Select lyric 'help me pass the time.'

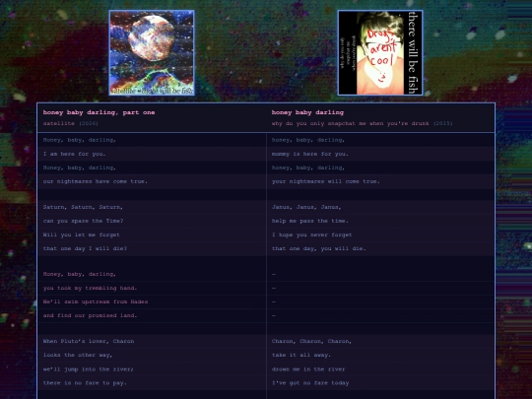(x=309, y=221)
